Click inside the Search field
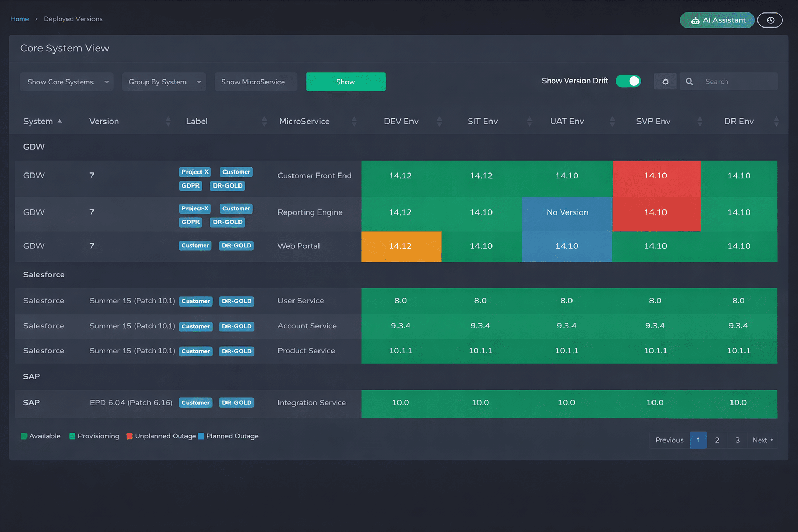Image resolution: width=798 pixels, height=532 pixels. (x=738, y=82)
